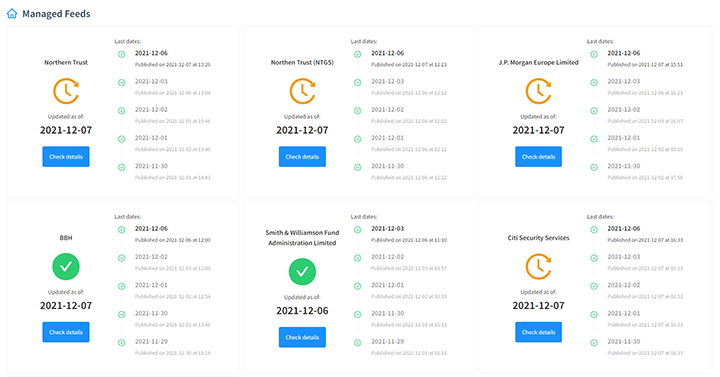Click the Managed Feeds page title
The width and height of the screenshot is (720, 377).
(56, 14)
